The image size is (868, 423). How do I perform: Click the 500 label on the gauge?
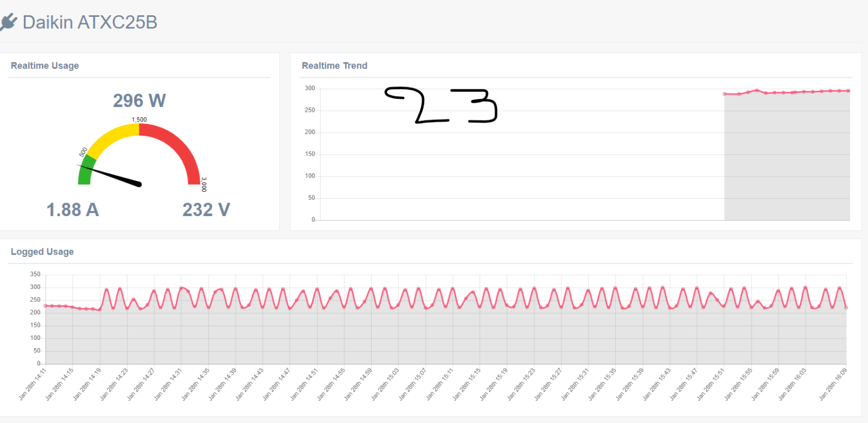click(83, 152)
